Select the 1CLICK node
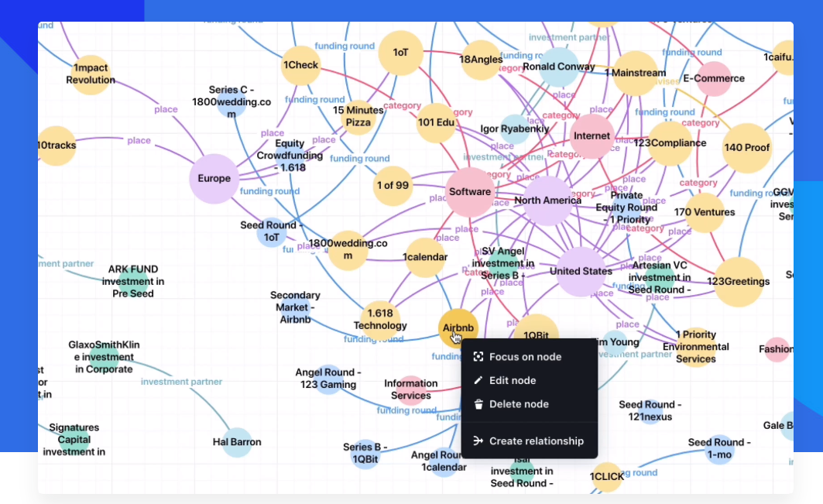This screenshot has width=823, height=504. coord(607,477)
